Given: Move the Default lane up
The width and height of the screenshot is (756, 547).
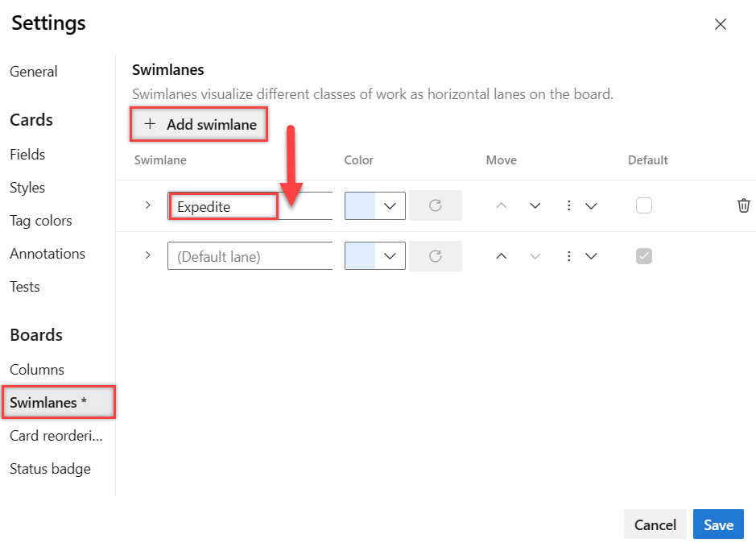Looking at the screenshot, I should click(502, 256).
